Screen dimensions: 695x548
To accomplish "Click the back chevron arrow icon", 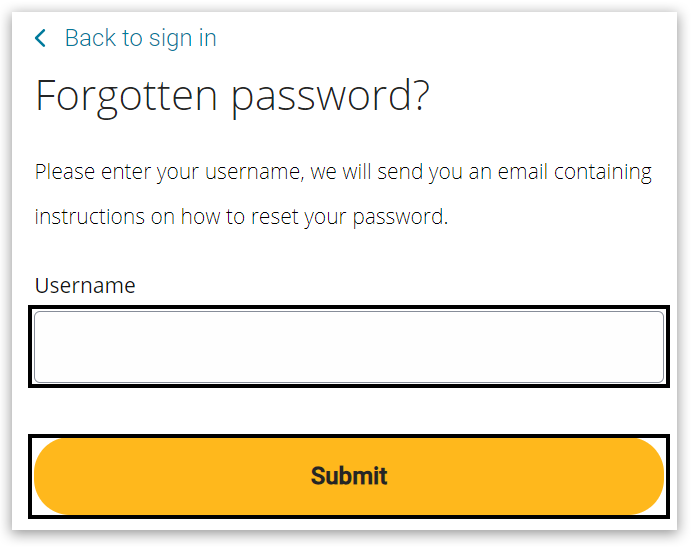I will 41,39.
